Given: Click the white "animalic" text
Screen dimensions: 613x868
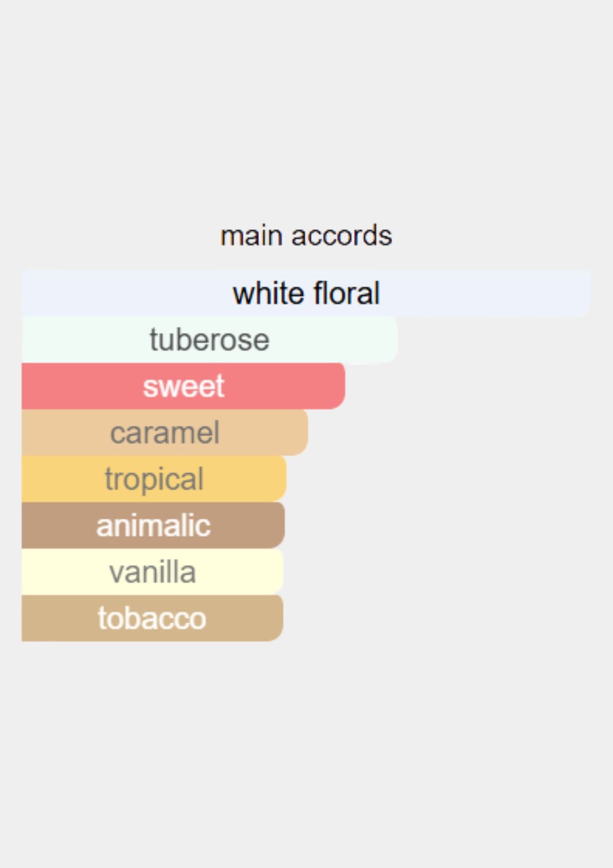Looking at the screenshot, I should point(153,525).
